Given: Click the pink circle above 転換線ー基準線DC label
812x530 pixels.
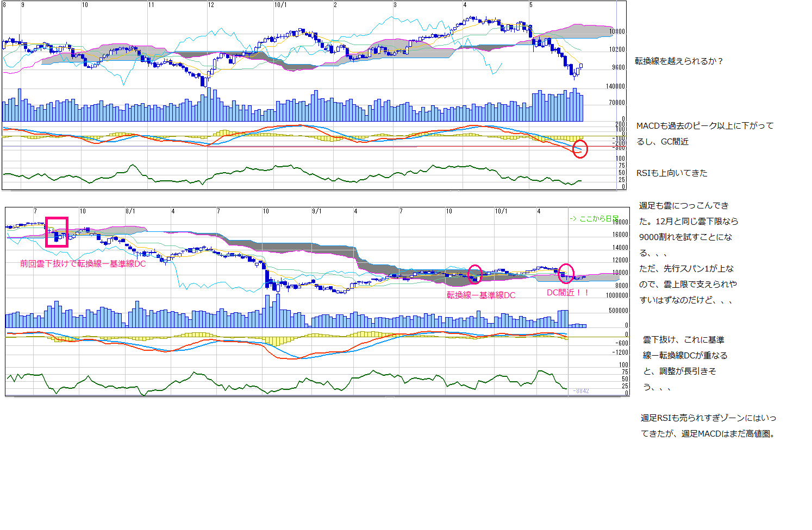Looking at the screenshot, I should click(475, 274).
